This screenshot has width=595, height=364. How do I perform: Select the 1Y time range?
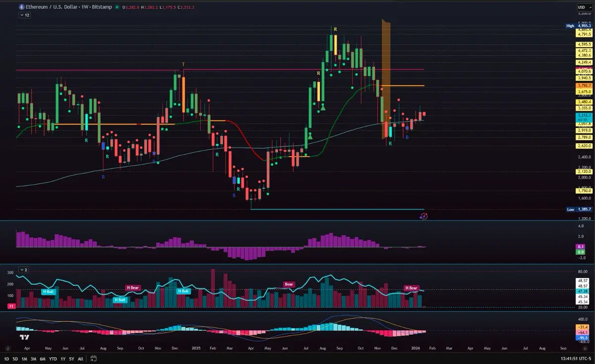click(x=63, y=359)
